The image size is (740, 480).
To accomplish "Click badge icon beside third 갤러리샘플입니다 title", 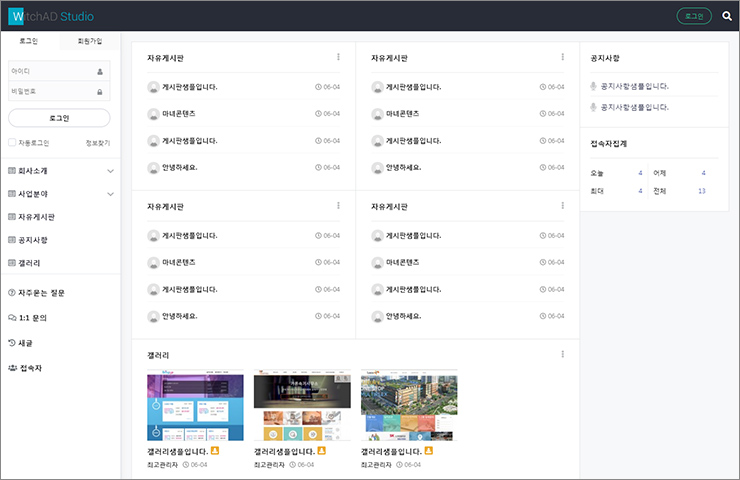I will click(429, 451).
